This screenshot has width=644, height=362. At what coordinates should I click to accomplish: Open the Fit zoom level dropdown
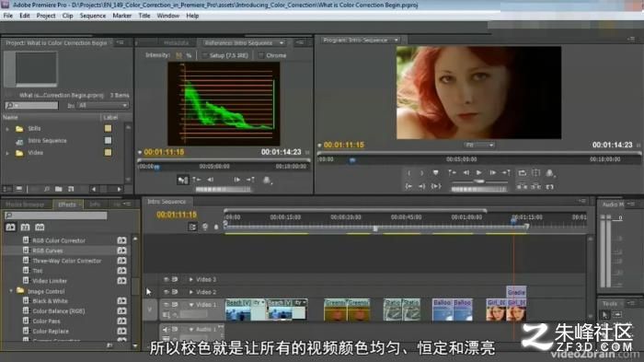[479, 145]
